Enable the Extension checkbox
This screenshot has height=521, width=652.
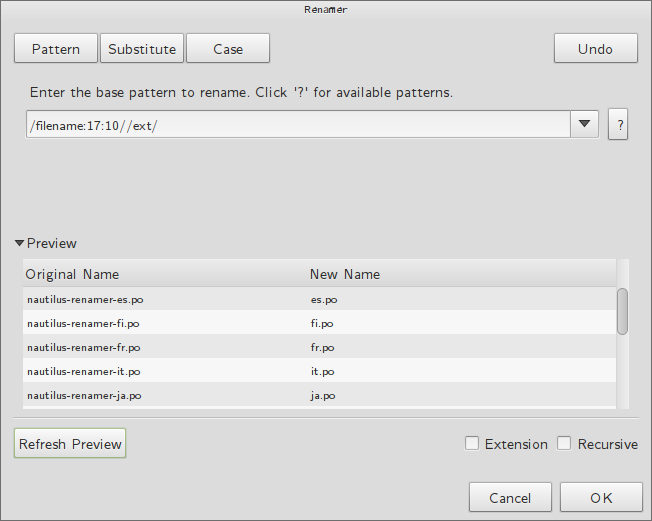click(472, 443)
